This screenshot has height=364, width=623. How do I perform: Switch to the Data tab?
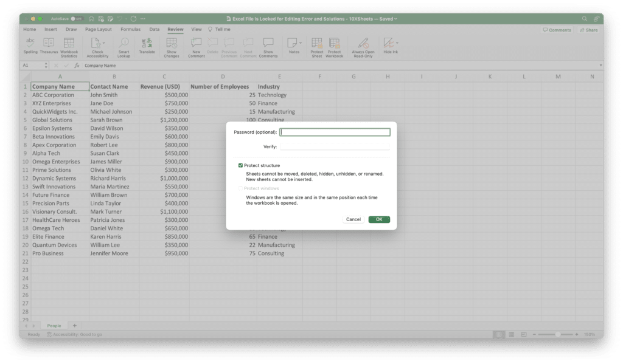pyautogui.click(x=154, y=29)
